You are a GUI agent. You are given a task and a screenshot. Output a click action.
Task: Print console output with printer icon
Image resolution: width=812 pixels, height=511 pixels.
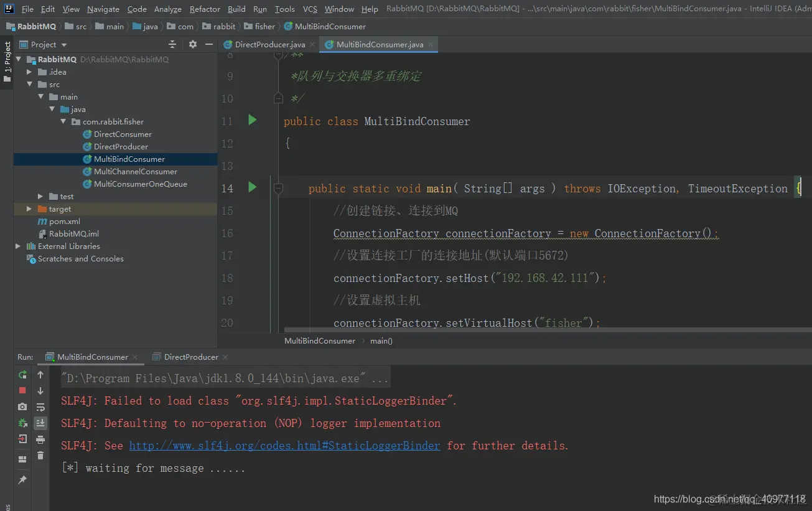pyautogui.click(x=40, y=439)
